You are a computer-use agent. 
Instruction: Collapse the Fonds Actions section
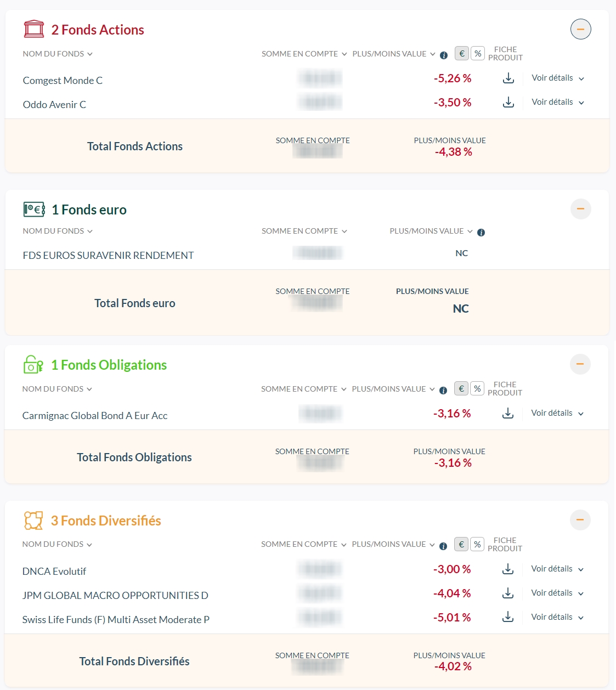[580, 29]
